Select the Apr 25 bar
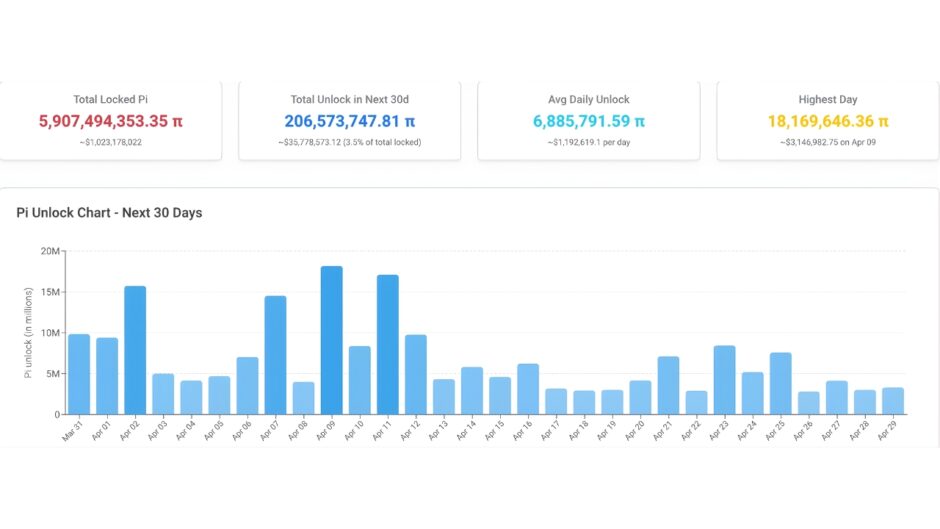Viewport: 940px width, 529px height. click(x=781, y=383)
